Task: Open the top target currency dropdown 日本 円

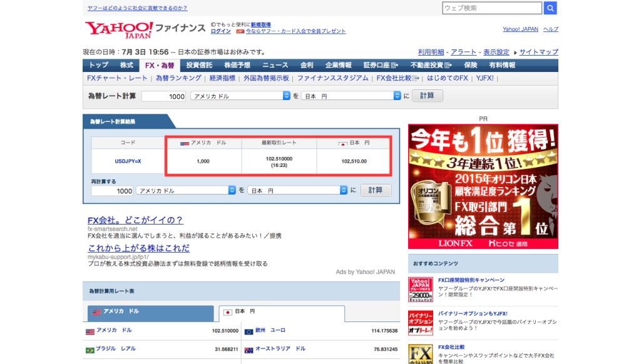Action: [x=351, y=96]
